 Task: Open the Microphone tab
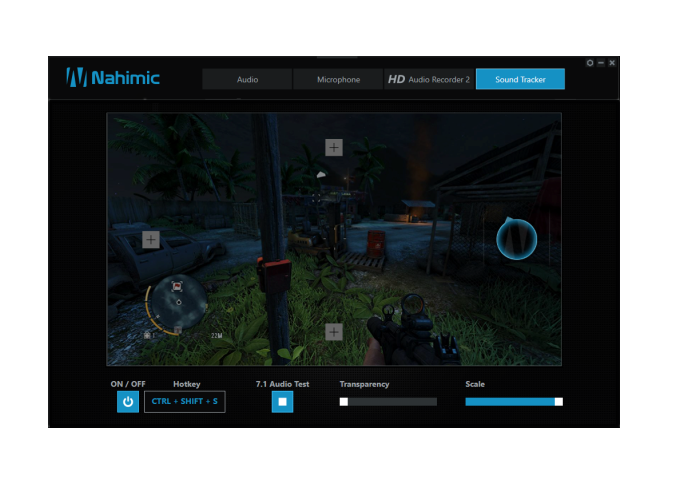click(x=338, y=79)
